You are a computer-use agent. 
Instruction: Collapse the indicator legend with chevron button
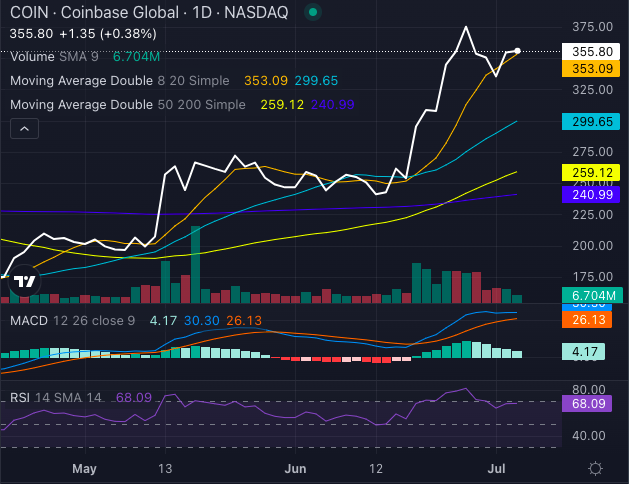point(24,129)
